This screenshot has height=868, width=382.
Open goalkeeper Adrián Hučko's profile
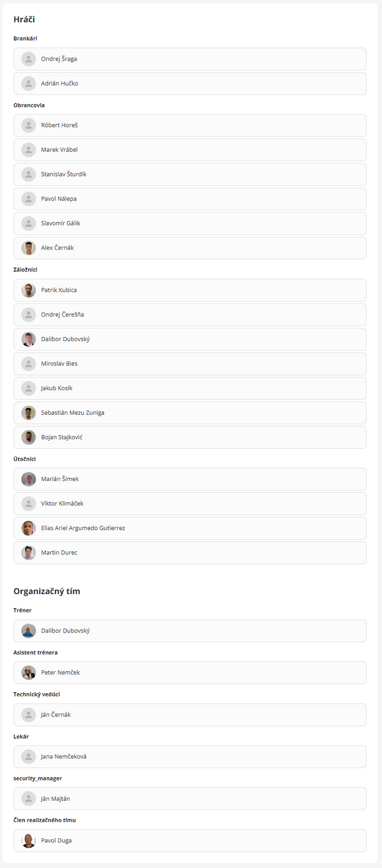point(60,84)
